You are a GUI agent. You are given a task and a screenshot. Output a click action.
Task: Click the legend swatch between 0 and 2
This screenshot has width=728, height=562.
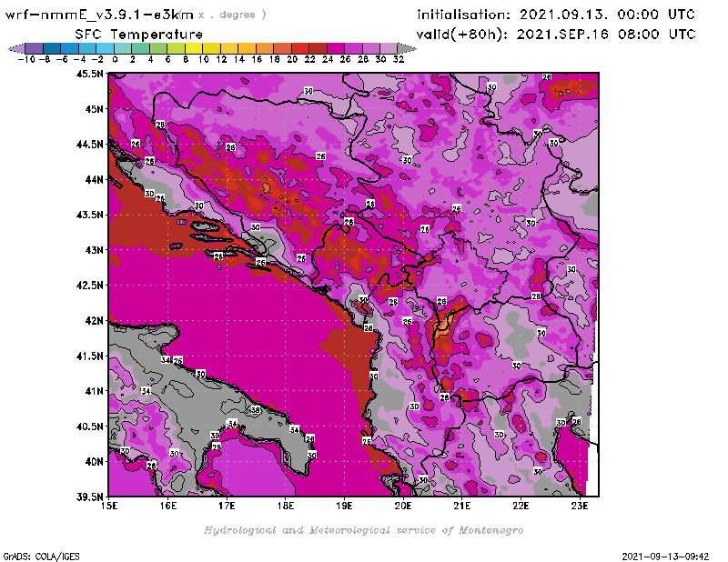click(x=123, y=48)
